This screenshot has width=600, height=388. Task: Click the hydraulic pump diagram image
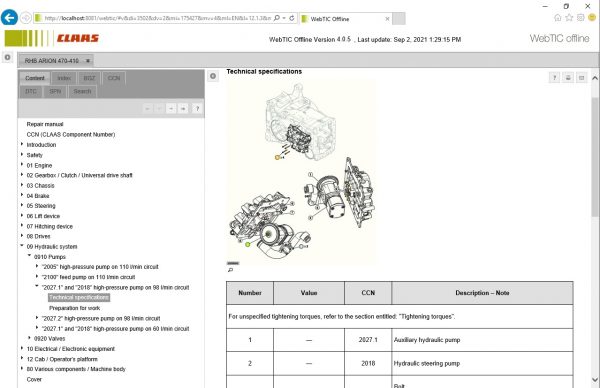click(301, 171)
